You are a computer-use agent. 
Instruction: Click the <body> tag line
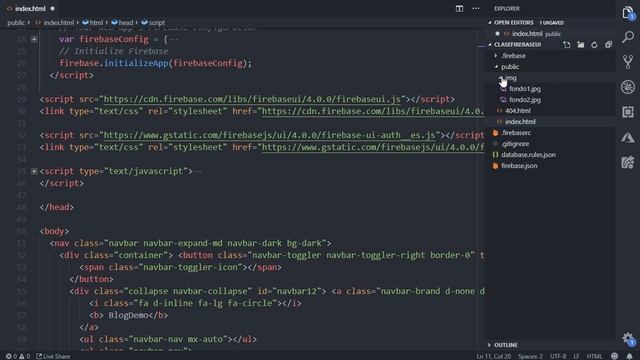click(x=54, y=231)
